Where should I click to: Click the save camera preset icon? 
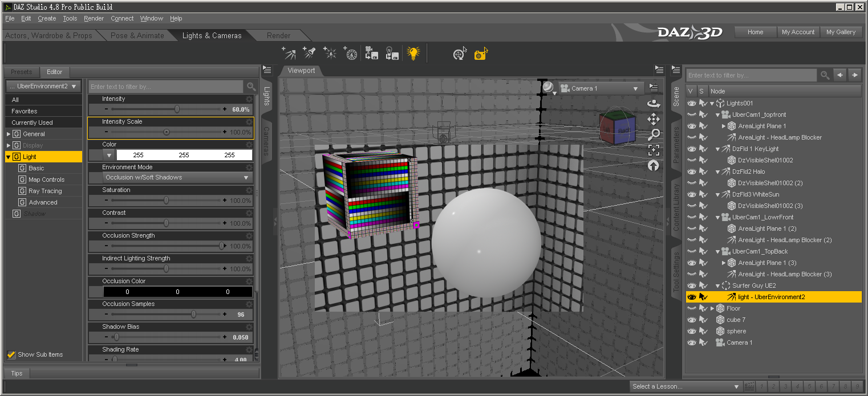371,53
